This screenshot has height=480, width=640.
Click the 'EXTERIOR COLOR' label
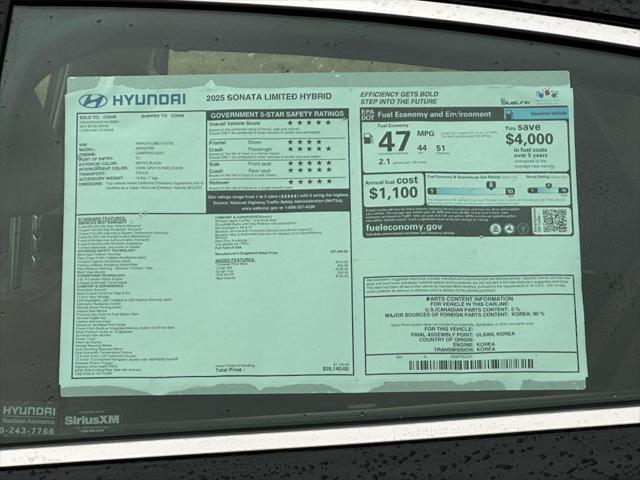pyautogui.click(x=98, y=163)
